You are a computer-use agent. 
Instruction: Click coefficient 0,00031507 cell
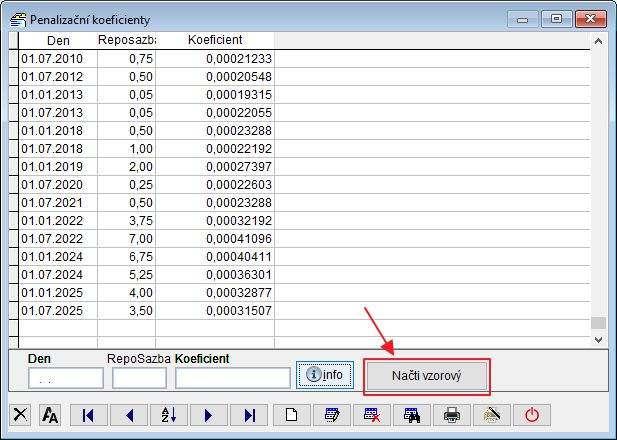tap(215, 311)
